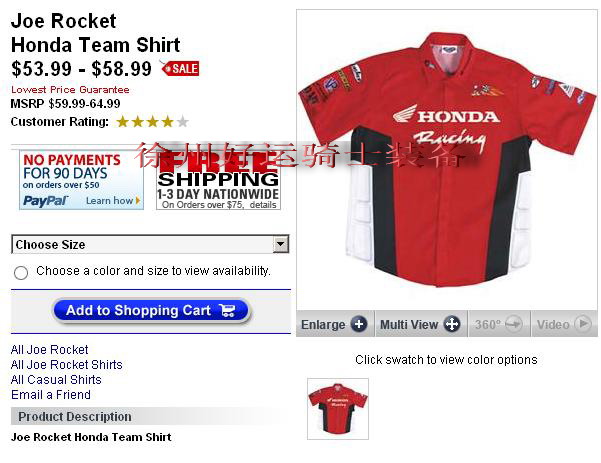The height and width of the screenshot is (463, 601).
Task: Play the product Video icon
Action: (583, 324)
